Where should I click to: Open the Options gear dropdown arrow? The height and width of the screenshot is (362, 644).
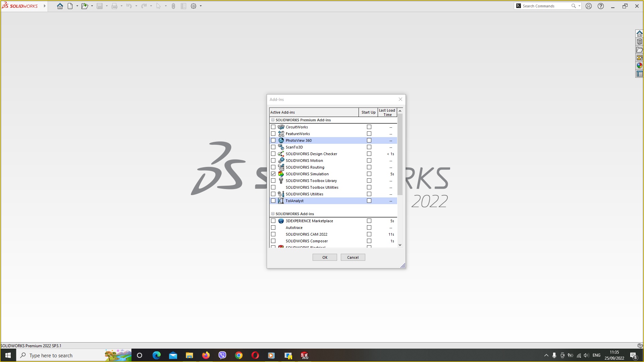point(201,6)
